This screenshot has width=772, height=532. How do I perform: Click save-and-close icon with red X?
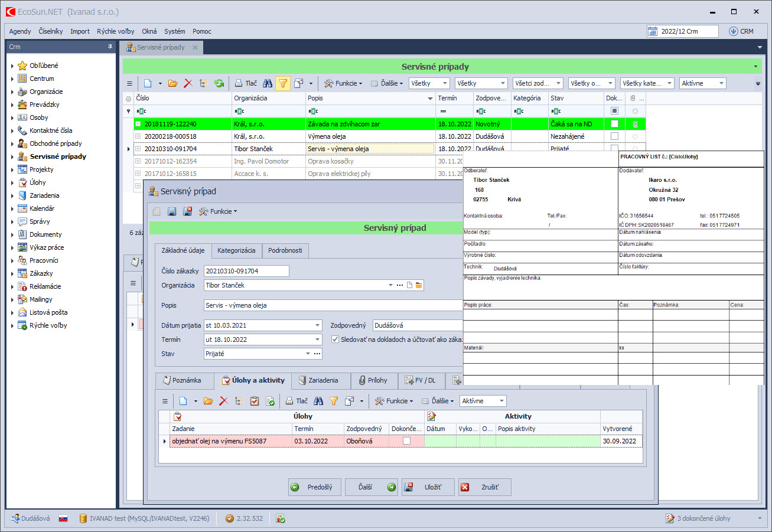point(187,211)
